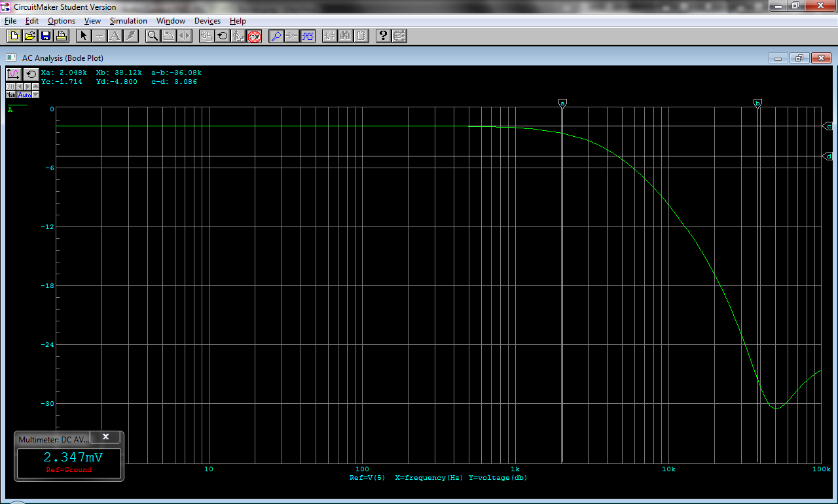Viewport: 838px width, 504px height.
Task: Click the plot reset button beside the graph icon
Action: pyautogui.click(x=31, y=74)
